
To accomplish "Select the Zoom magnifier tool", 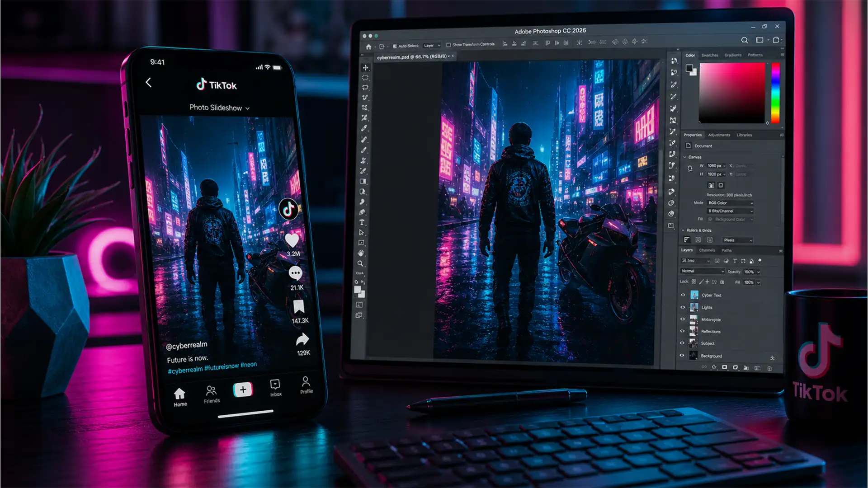I will pyautogui.click(x=360, y=263).
